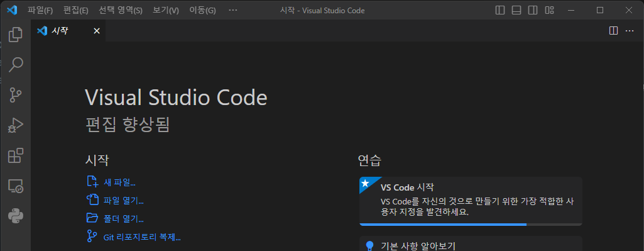Image resolution: width=644 pixels, height=251 pixels.
Task: Open the Extensions view
Action: (16, 155)
